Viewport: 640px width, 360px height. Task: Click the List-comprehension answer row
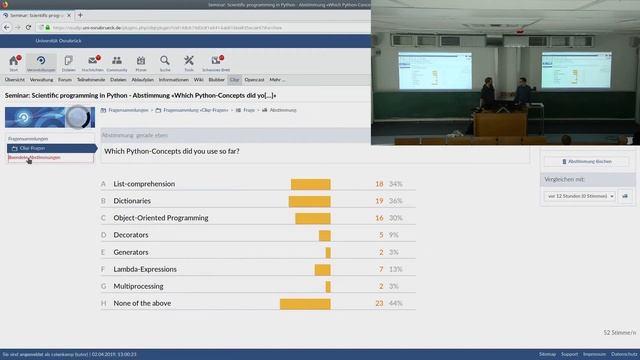tap(258, 184)
